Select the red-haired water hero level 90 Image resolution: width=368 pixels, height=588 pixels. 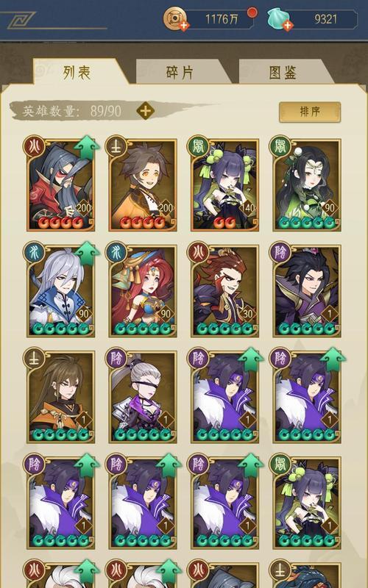[x=143, y=290]
